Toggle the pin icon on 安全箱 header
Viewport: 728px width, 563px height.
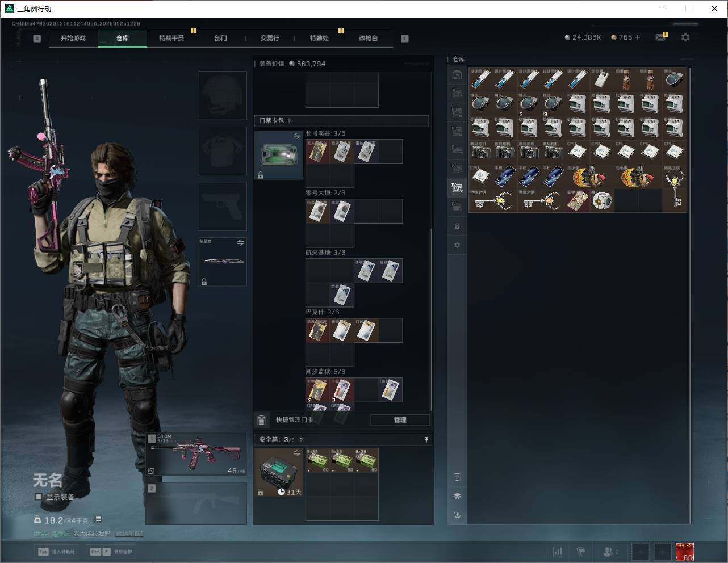tap(426, 440)
